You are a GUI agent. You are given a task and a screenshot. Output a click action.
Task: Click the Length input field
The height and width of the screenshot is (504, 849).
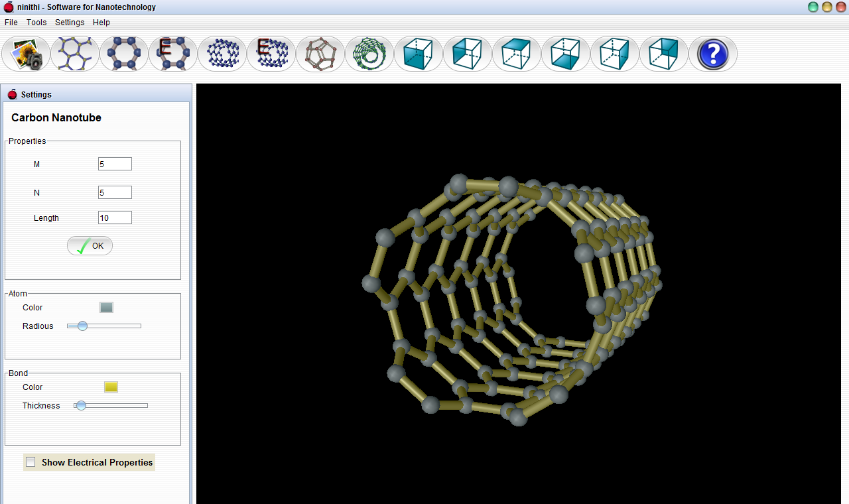tap(115, 218)
